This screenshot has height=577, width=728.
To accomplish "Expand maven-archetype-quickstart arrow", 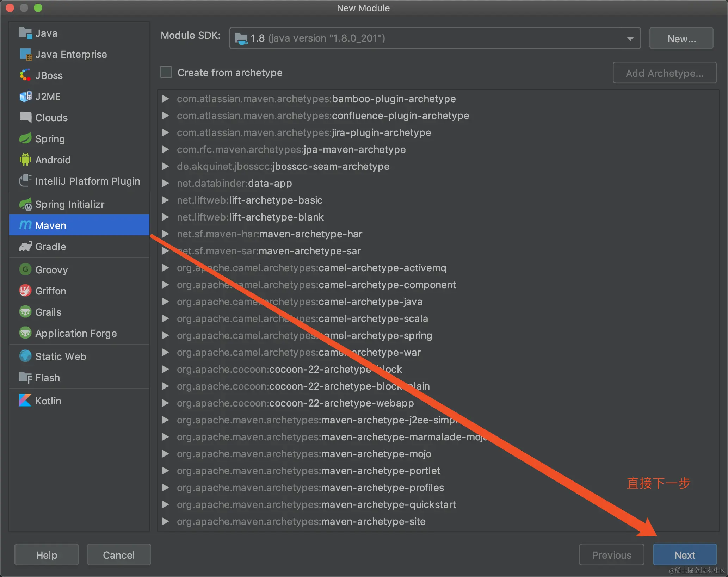I will (165, 504).
